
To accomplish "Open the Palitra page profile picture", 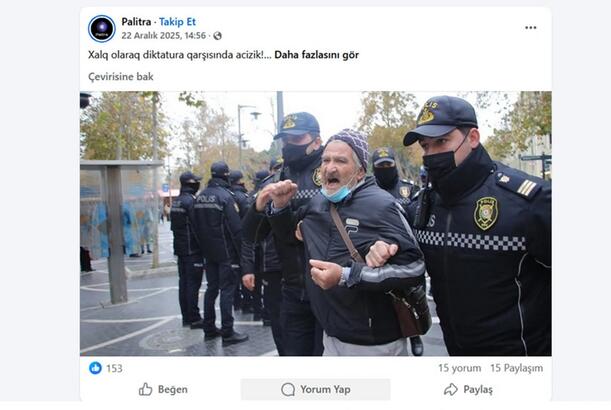I will coord(102,28).
